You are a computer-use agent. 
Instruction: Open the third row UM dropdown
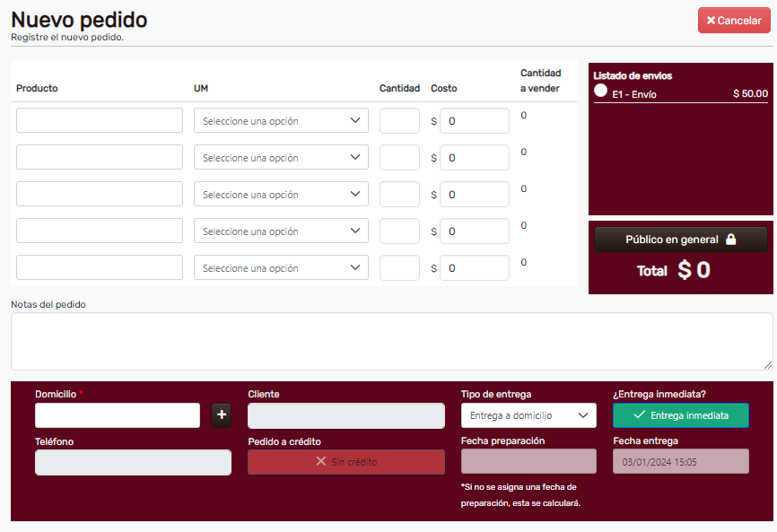coord(281,194)
